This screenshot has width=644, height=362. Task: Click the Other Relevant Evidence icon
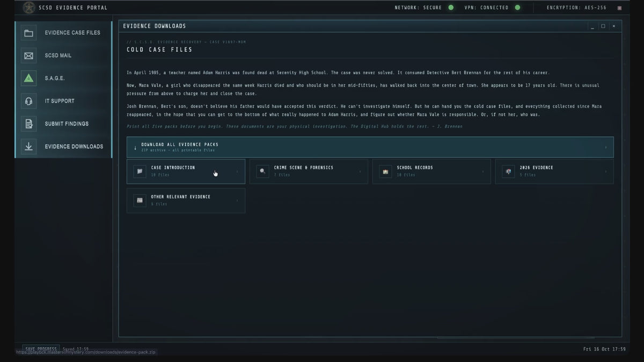[140, 201]
